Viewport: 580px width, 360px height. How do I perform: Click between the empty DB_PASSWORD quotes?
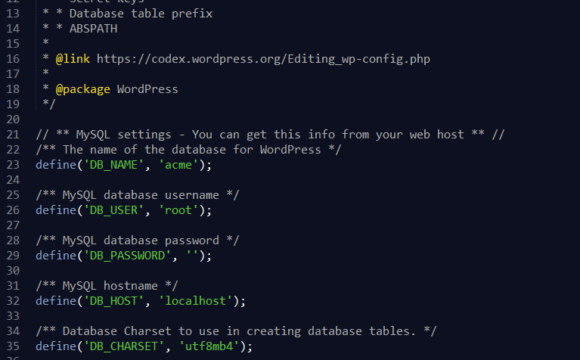[192, 255]
